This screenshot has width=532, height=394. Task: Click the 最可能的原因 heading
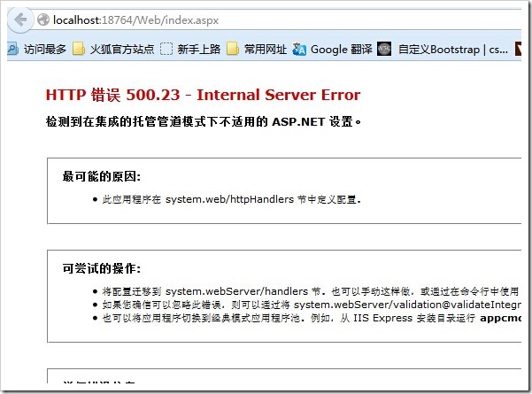(x=102, y=176)
